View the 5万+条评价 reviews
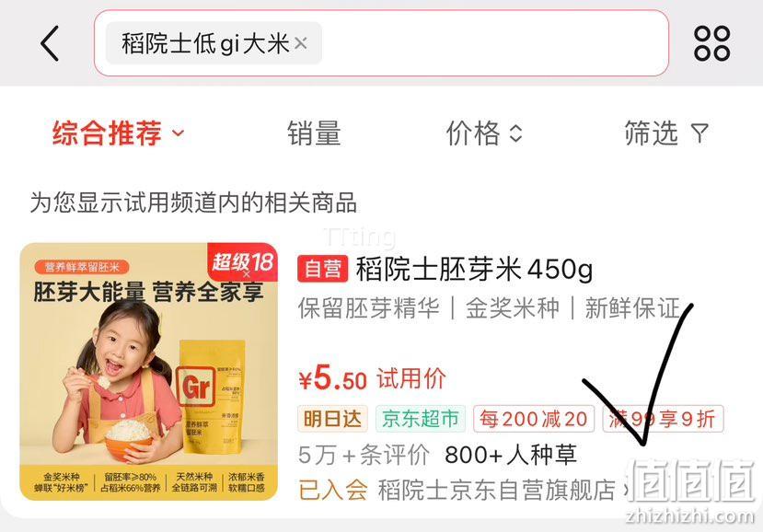The height and width of the screenshot is (532, 763). (364, 455)
